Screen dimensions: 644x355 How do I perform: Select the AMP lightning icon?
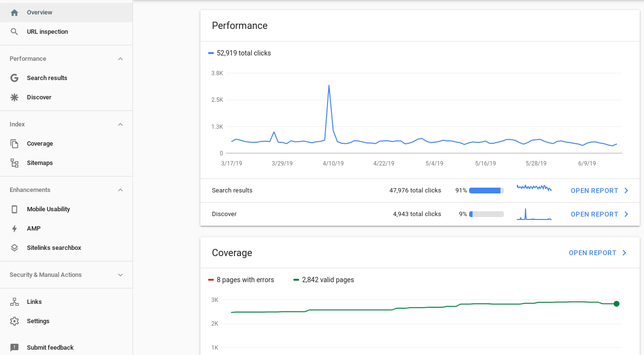point(14,228)
